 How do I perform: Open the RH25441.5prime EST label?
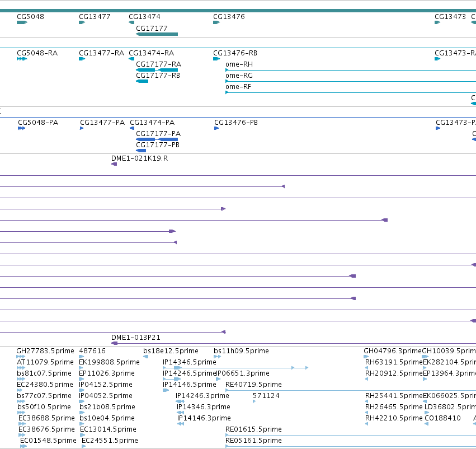click(x=394, y=396)
